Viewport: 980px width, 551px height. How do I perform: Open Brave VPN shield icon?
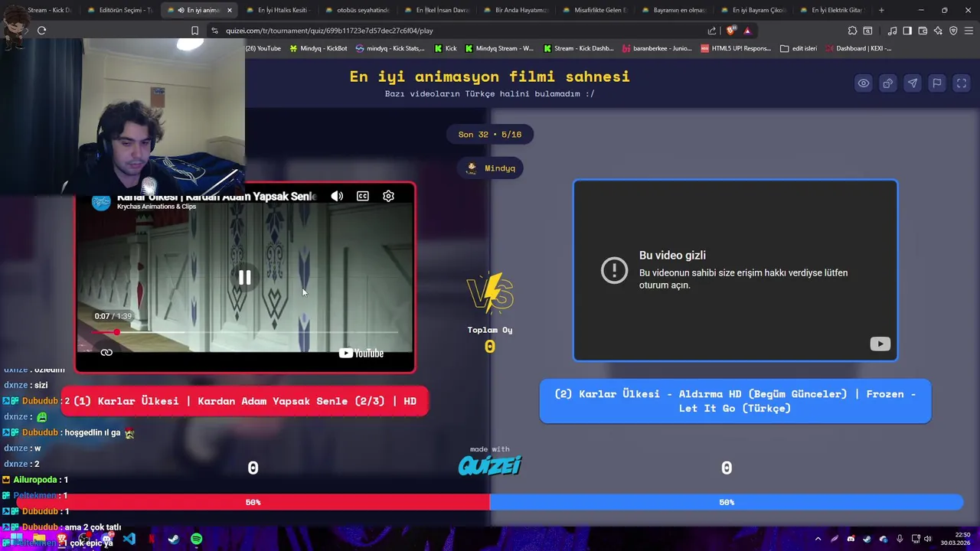(953, 31)
